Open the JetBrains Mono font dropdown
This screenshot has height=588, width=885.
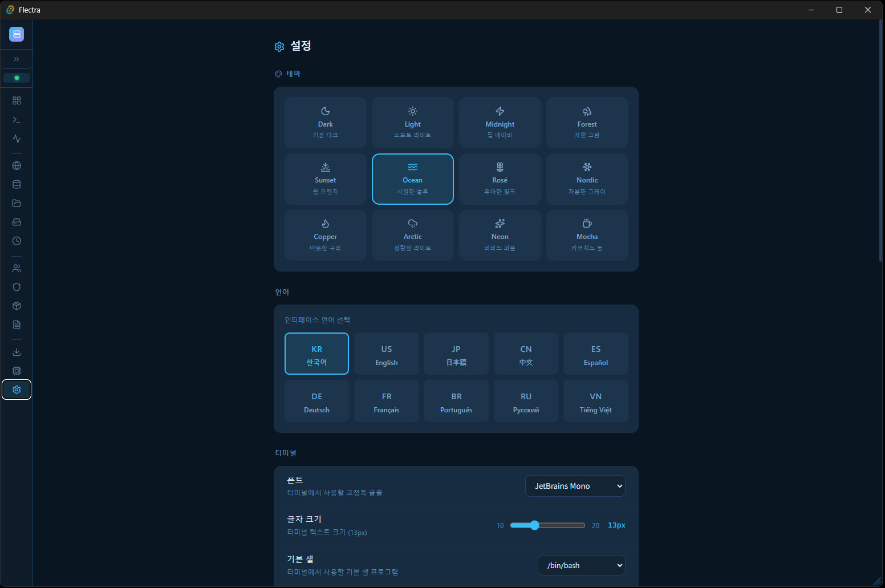(575, 486)
